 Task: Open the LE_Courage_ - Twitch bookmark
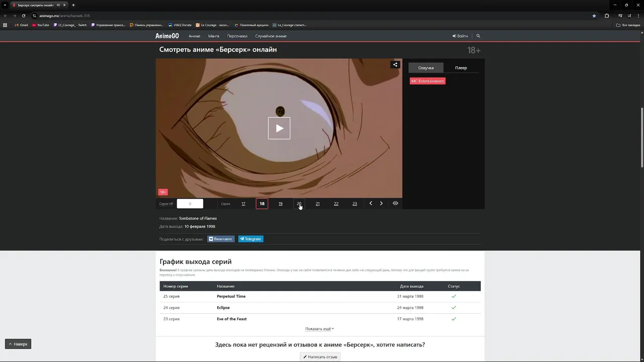pos(70,25)
